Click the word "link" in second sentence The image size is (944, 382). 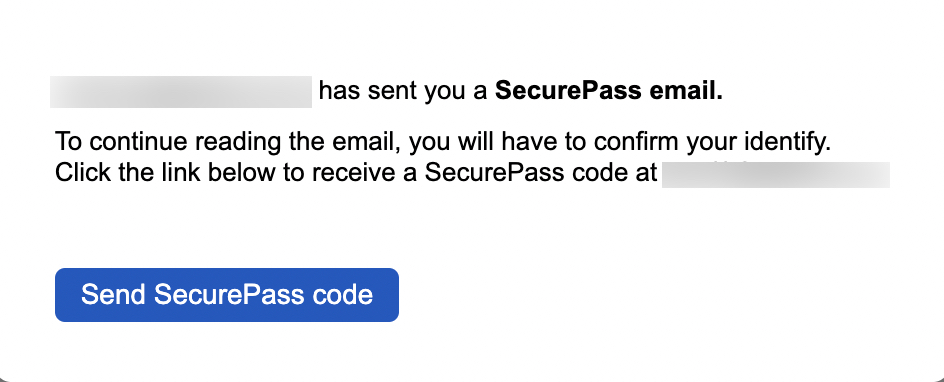pos(175,173)
